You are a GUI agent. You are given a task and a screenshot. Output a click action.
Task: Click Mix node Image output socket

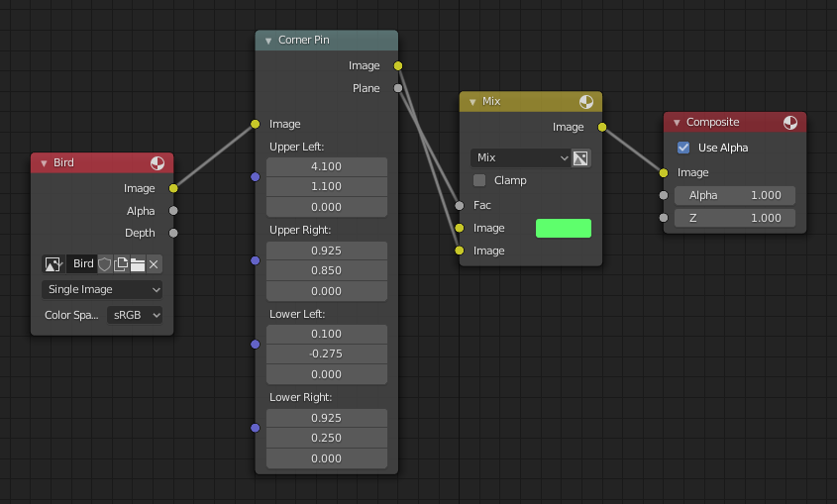602,127
